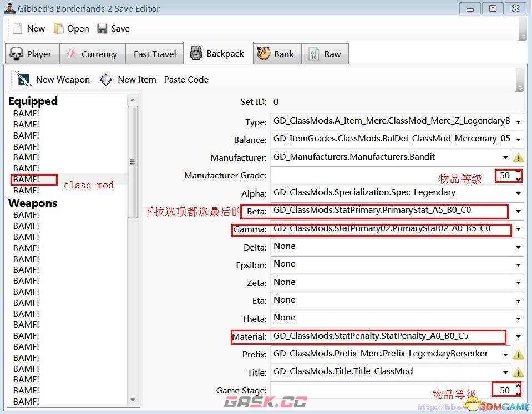
Task: Click the item list scrollbar down arrow
Action: 133,400
